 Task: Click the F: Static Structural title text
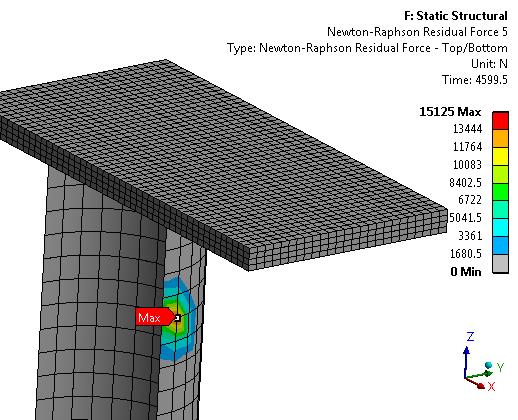[456, 16]
